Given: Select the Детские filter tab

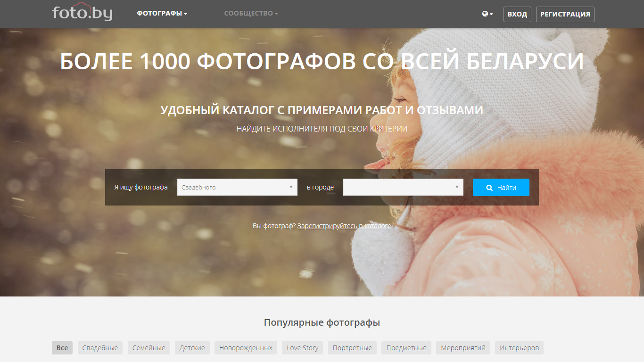Looking at the screenshot, I should (x=192, y=348).
